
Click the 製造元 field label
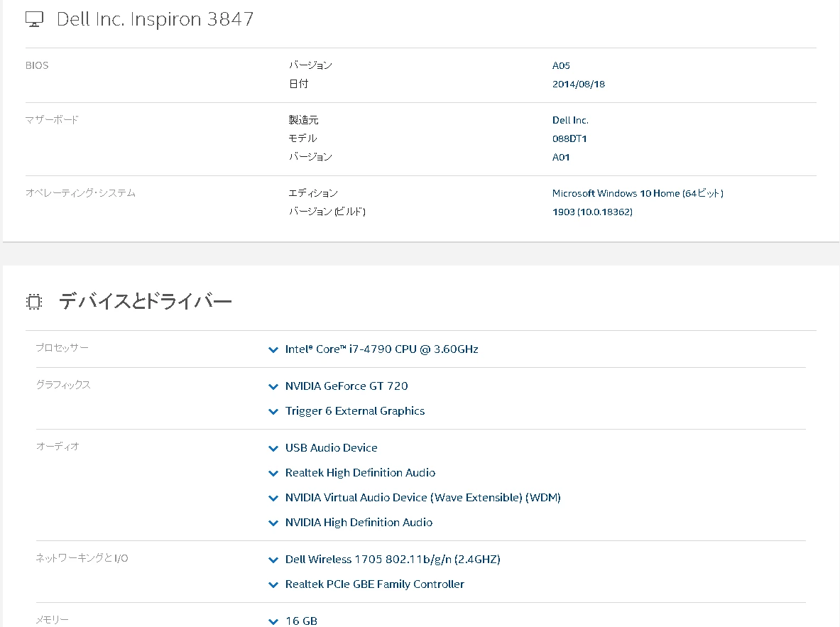click(303, 120)
